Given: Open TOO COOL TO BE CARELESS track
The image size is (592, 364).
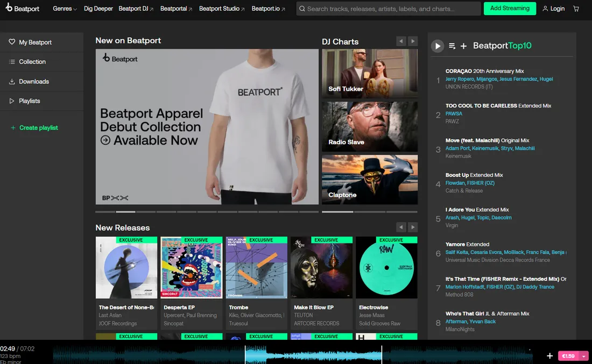Looking at the screenshot, I should [x=498, y=105].
